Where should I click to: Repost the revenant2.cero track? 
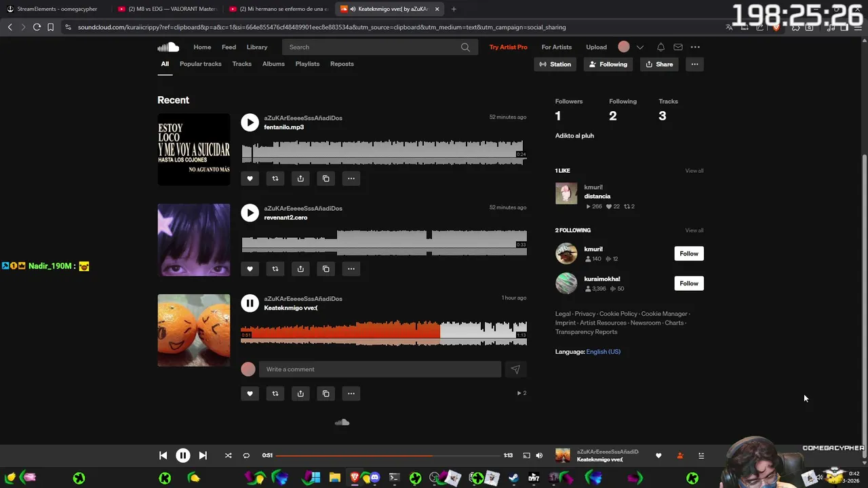(275, 269)
